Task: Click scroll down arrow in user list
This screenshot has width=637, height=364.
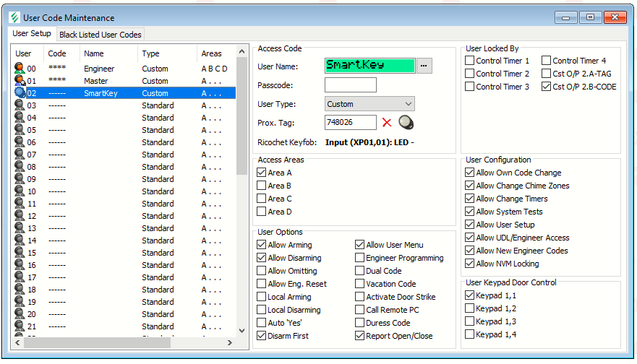Action: coord(241,331)
